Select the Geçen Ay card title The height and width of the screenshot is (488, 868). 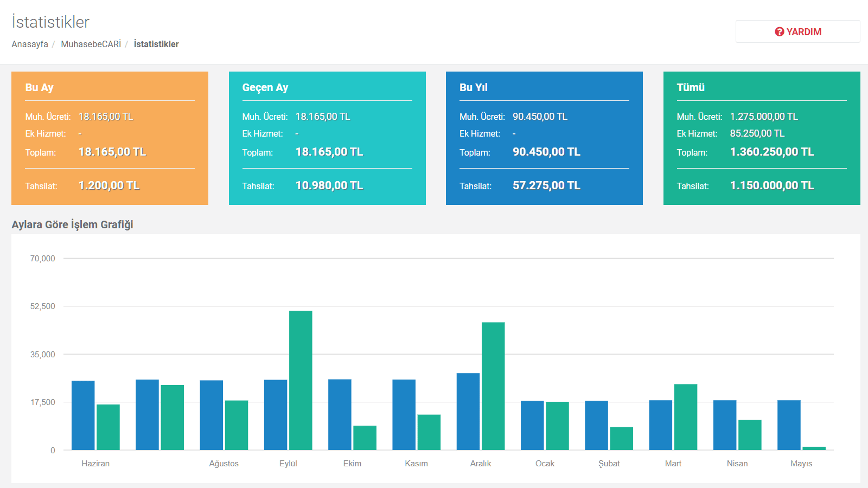point(265,87)
